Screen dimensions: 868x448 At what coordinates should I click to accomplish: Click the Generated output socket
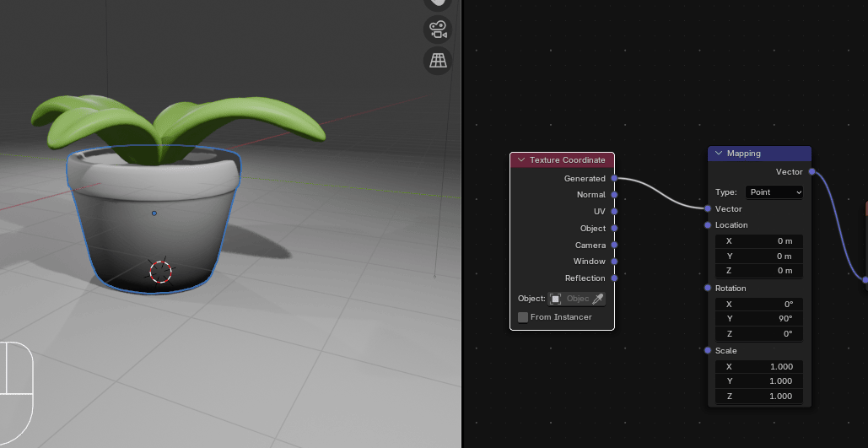614,179
